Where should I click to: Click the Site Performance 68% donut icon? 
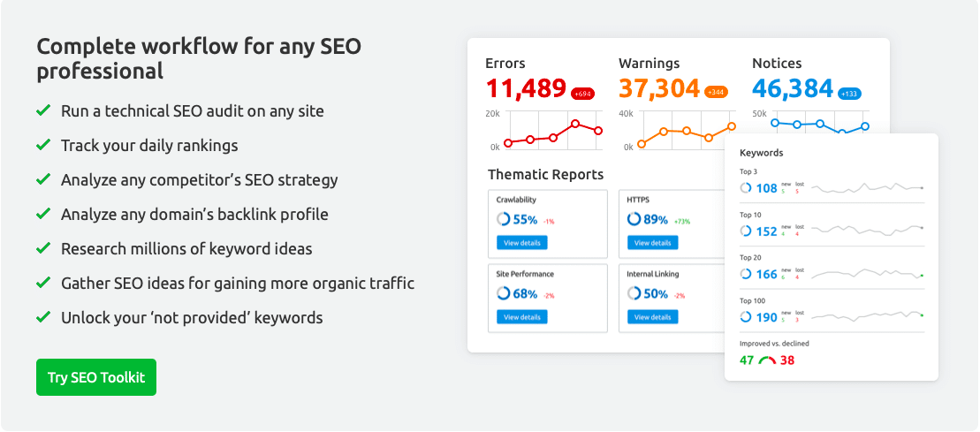pyautogui.click(x=503, y=293)
